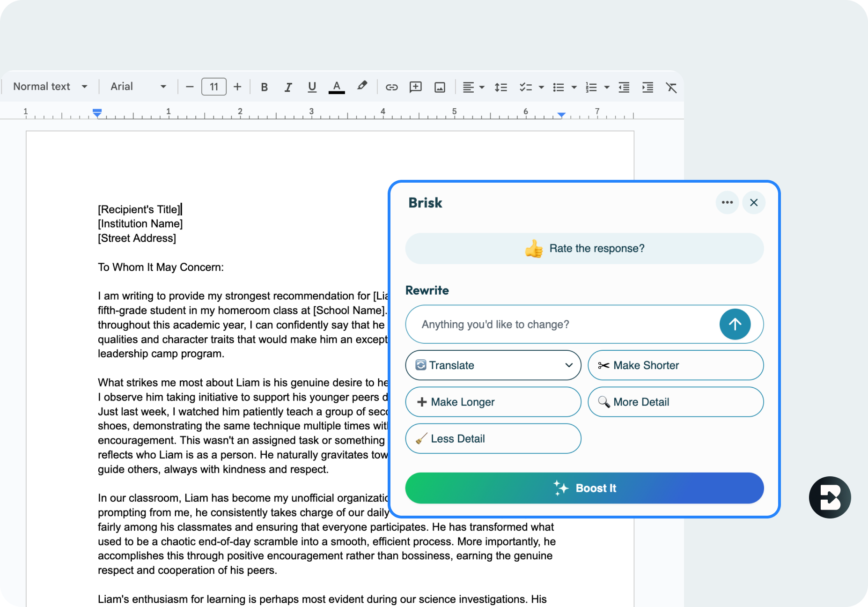Screen dimensions: 868x607
Task: Submit the rewrite request arrow button
Action: 735,324
